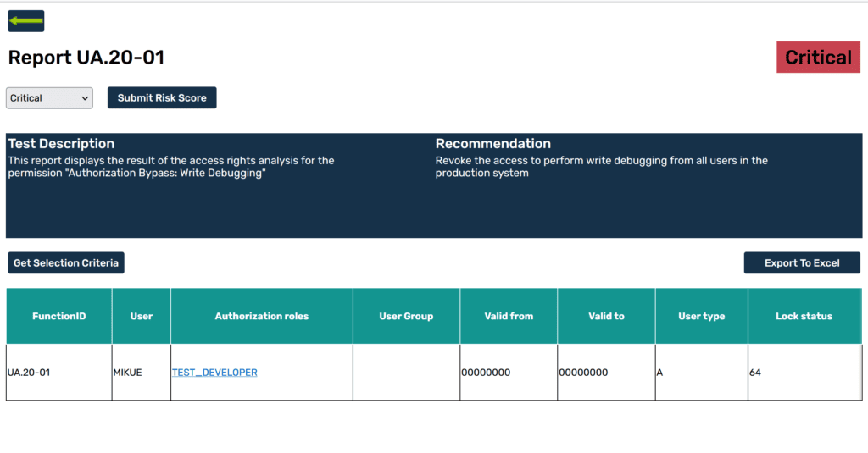
Task: Select the UA.20-01 cell in the table row
Action: (x=29, y=373)
